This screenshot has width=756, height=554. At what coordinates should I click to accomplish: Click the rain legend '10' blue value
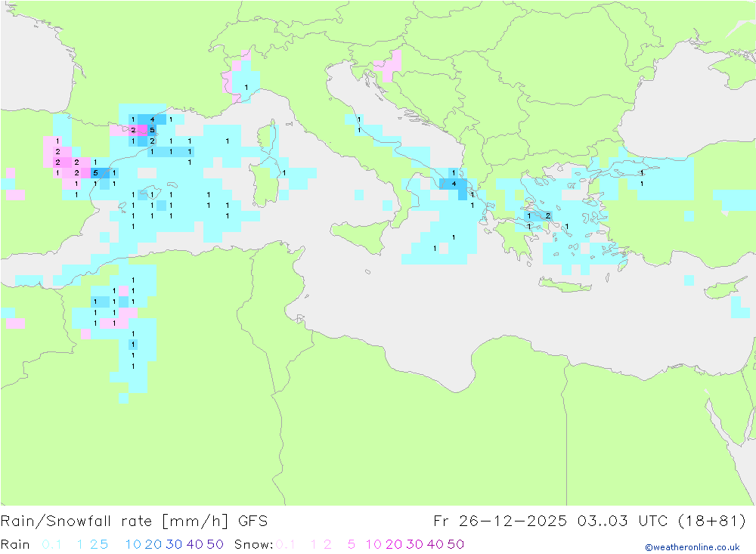133,544
